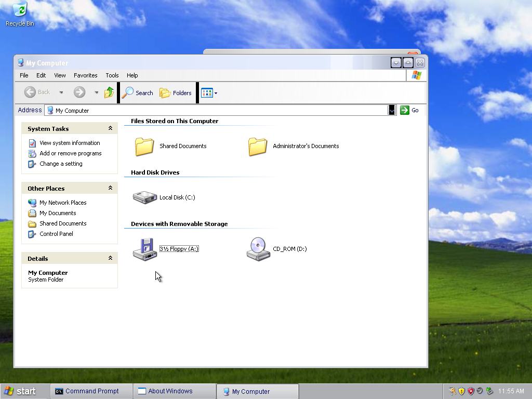Click the Devices with Removable Storage heading

(x=179, y=224)
